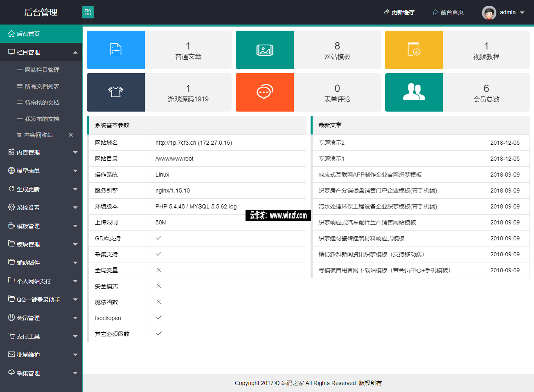Open 我发布的文档 submenu item
534x392 pixels.
pos(41,119)
